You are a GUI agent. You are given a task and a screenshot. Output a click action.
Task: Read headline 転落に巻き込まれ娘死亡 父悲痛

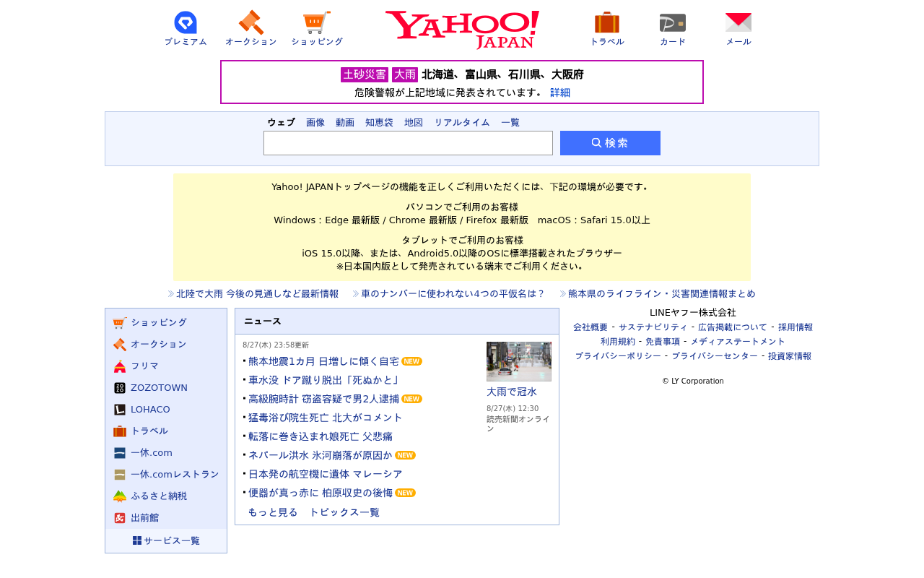coord(321,436)
